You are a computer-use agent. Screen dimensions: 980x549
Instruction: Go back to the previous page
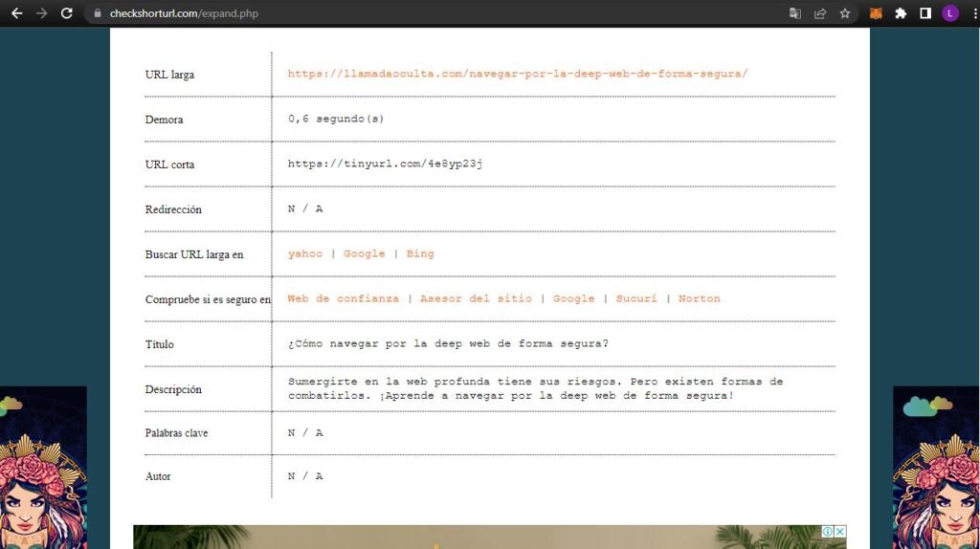point(16,13)
